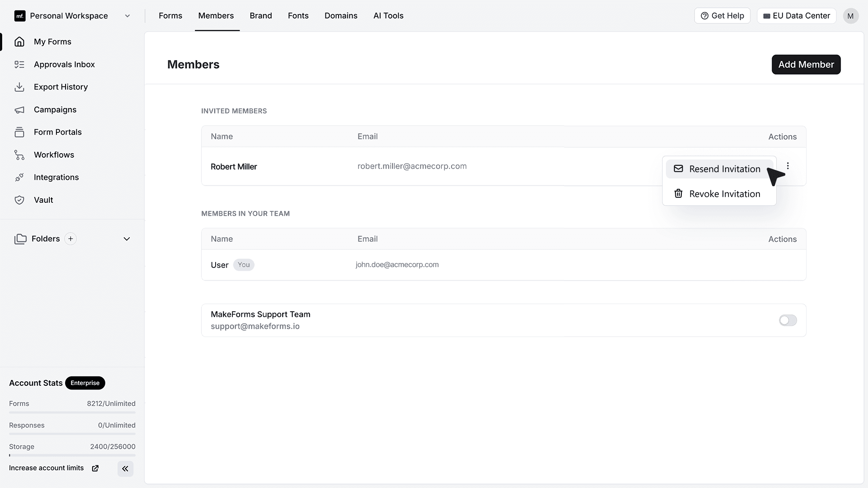This screenshot has height=488, width=868.
Task: Click the Export History download icon
Action: pos(19,87)
